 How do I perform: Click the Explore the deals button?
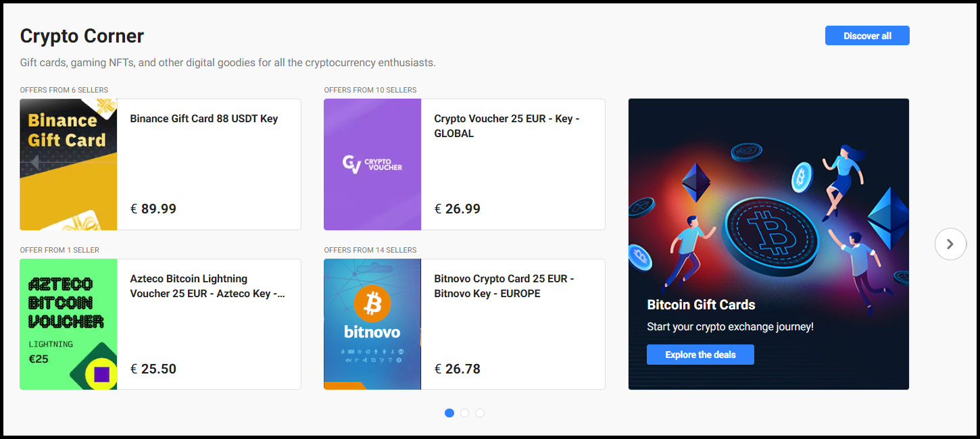(x=700, y=354)
